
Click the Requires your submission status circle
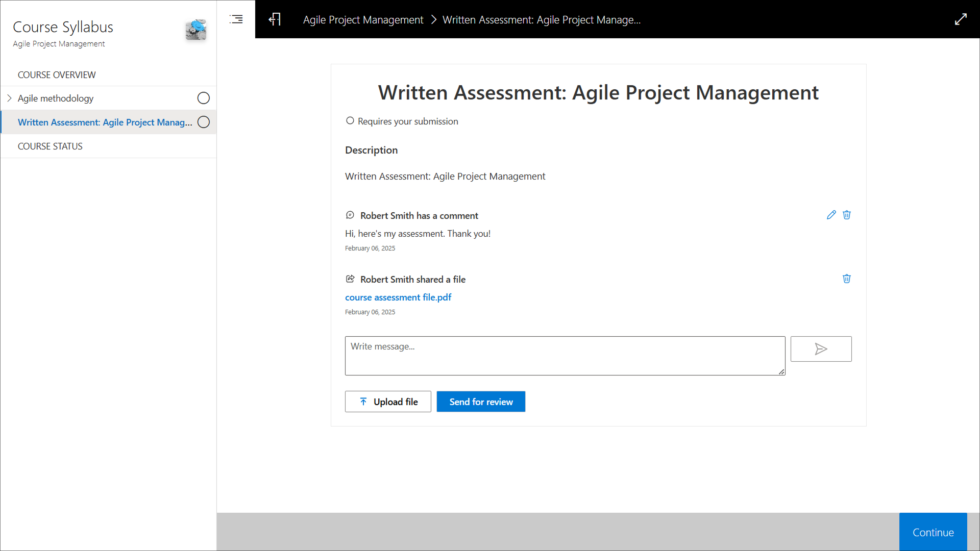[350, 121]
